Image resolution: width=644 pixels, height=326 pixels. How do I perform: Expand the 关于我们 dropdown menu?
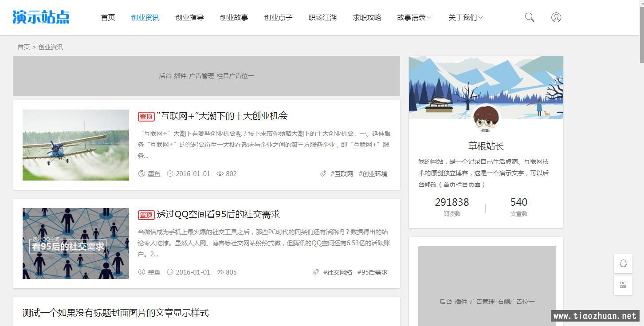(x=465, y=18)
